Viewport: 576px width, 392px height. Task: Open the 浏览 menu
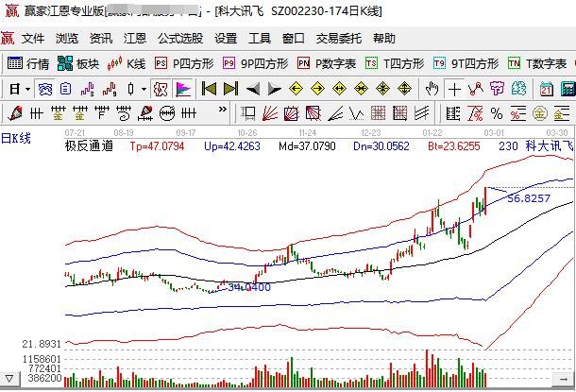67,38
